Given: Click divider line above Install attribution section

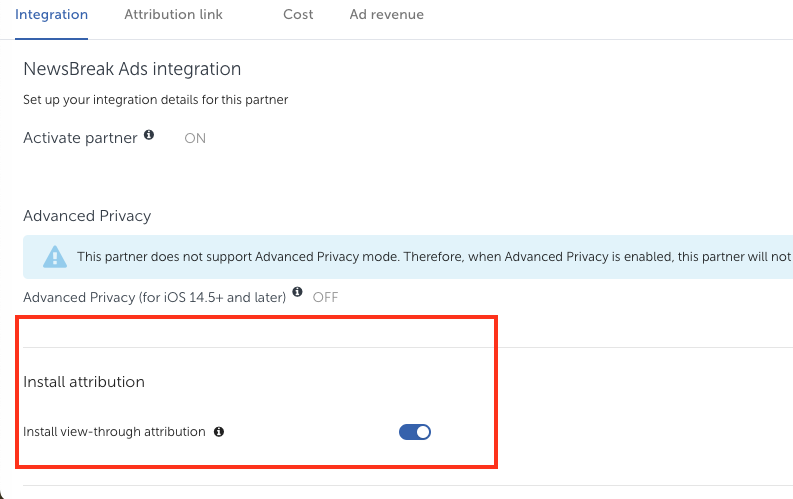Looking at the screenshot, I should (400, 348).
